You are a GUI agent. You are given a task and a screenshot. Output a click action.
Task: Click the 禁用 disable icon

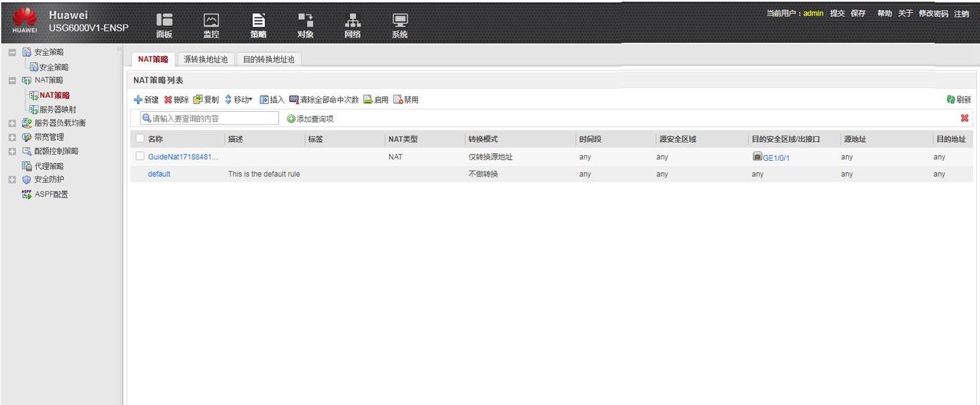click(x=398, y=100)
